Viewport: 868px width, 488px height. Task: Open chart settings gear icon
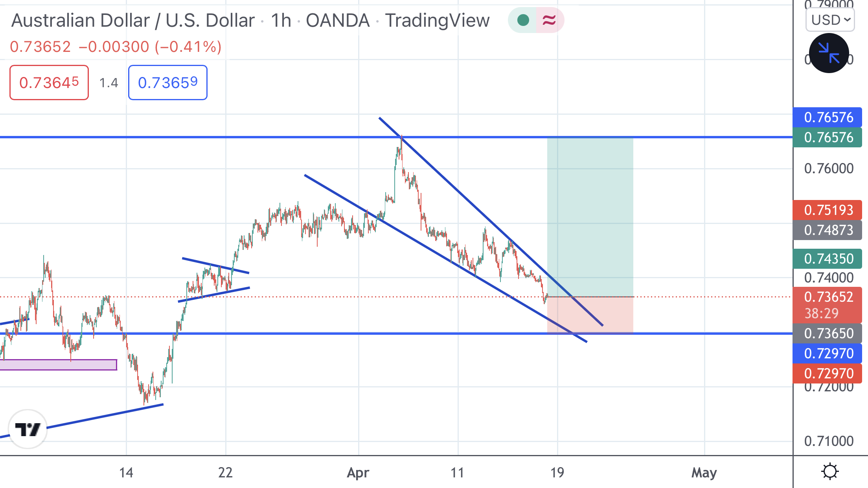click(830, 471)
